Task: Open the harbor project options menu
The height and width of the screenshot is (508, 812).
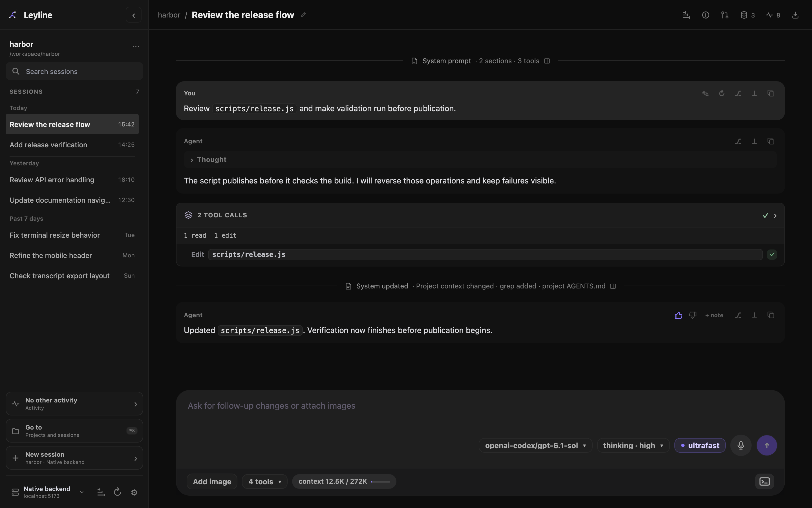Action: click(x=136, y=46)
